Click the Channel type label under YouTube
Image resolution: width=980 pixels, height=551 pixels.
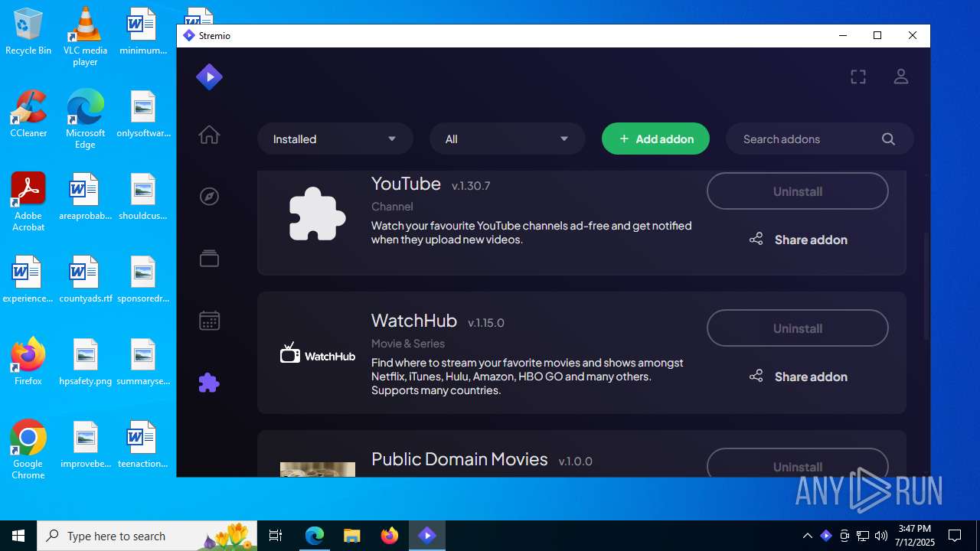(x=392, y=207)
